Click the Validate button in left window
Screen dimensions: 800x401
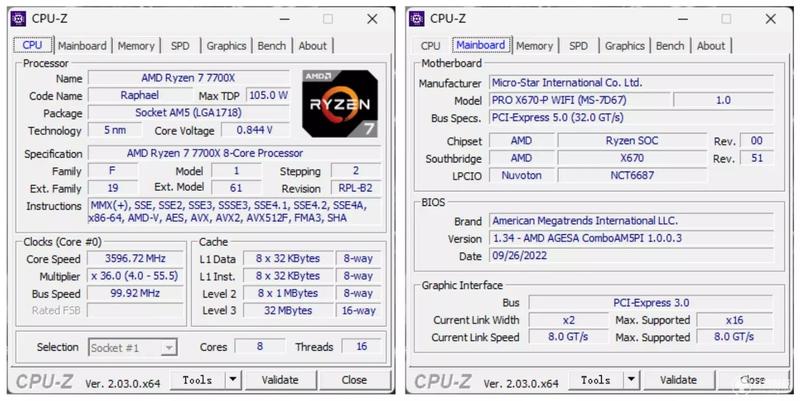pos(280,380)
